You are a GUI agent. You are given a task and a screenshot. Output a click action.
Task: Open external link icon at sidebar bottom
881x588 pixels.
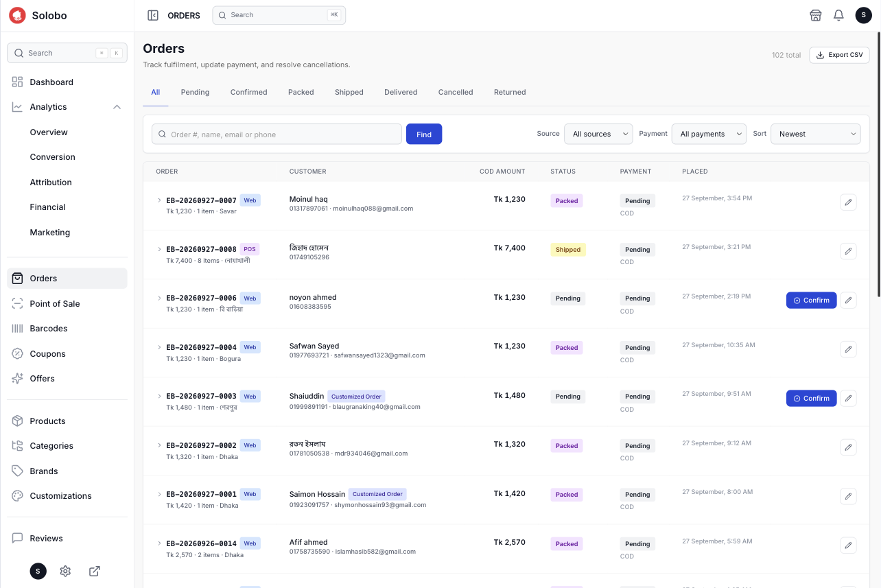click(x=95, y=571)
